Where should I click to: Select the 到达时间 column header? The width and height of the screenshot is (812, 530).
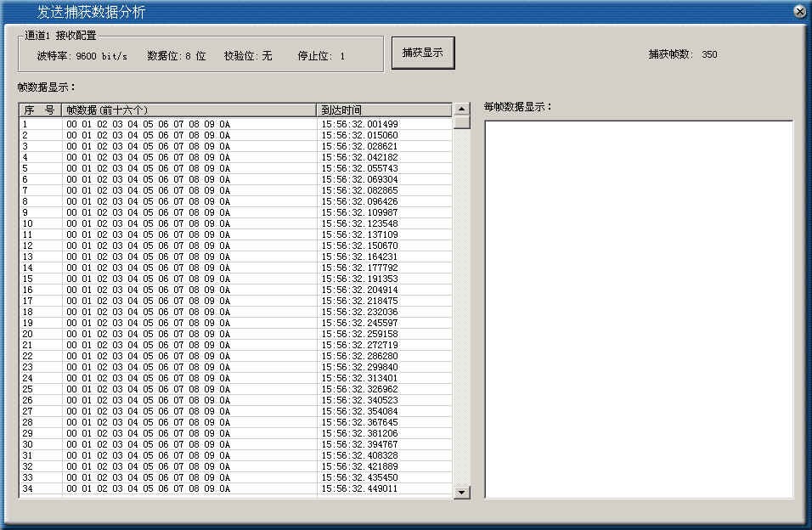384,110
